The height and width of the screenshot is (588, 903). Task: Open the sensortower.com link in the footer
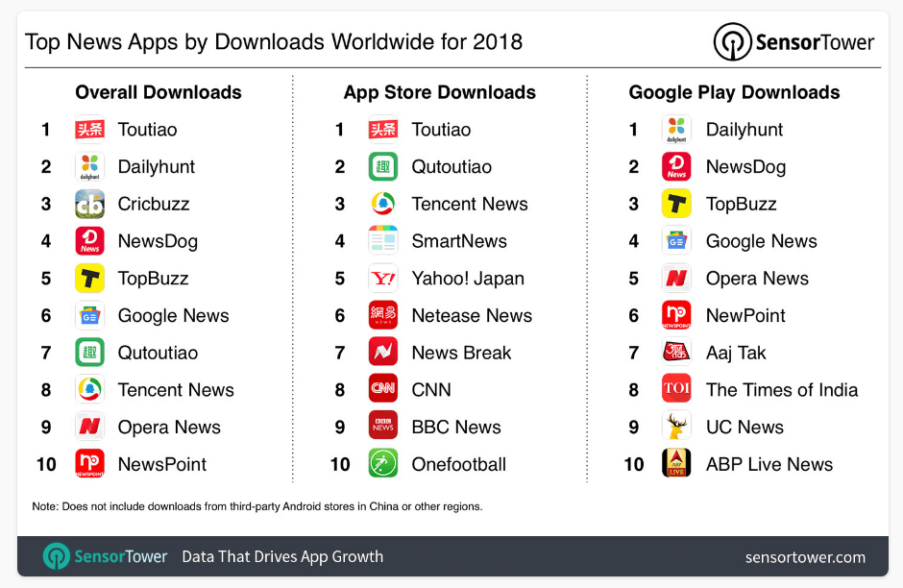pyautogui.click(x=805, y=557)
